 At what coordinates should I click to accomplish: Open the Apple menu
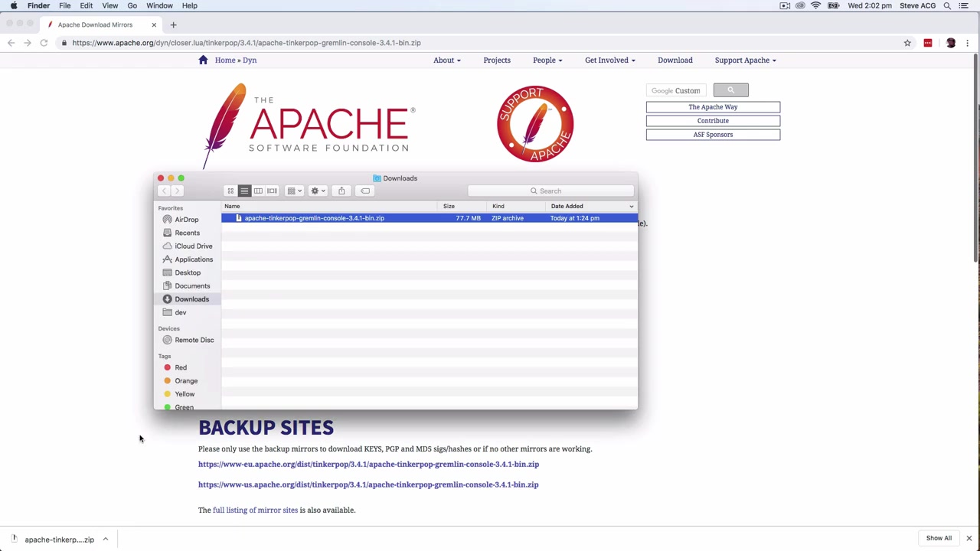14,5
